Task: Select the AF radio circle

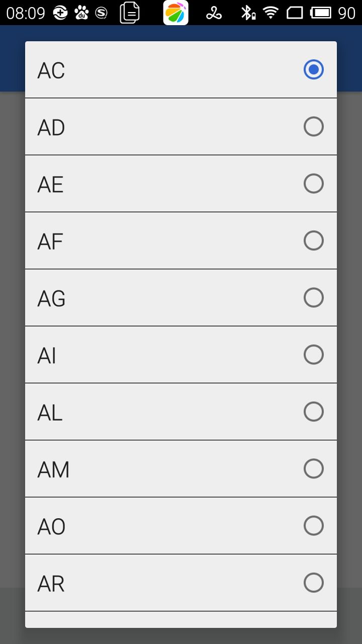Action: pos(314,240)
